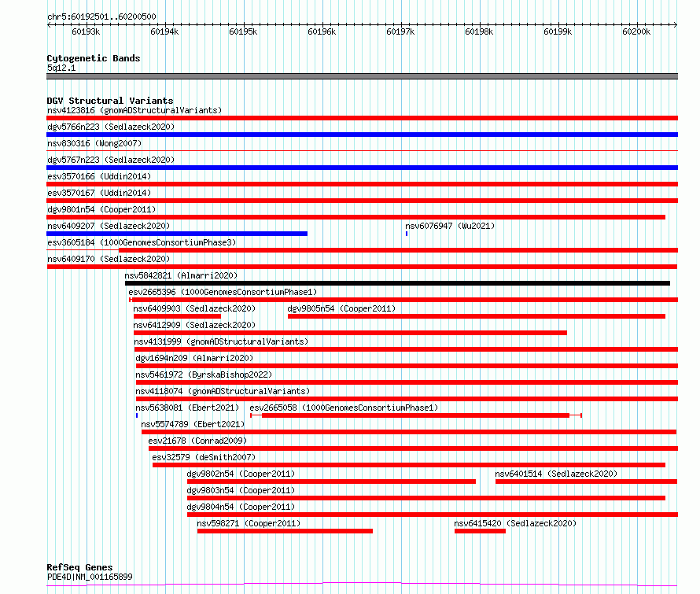This screenshot has width=700, height=594.
Task: Click the dgv9804n54 Cooper2011 label
Action: coord(241,507)
